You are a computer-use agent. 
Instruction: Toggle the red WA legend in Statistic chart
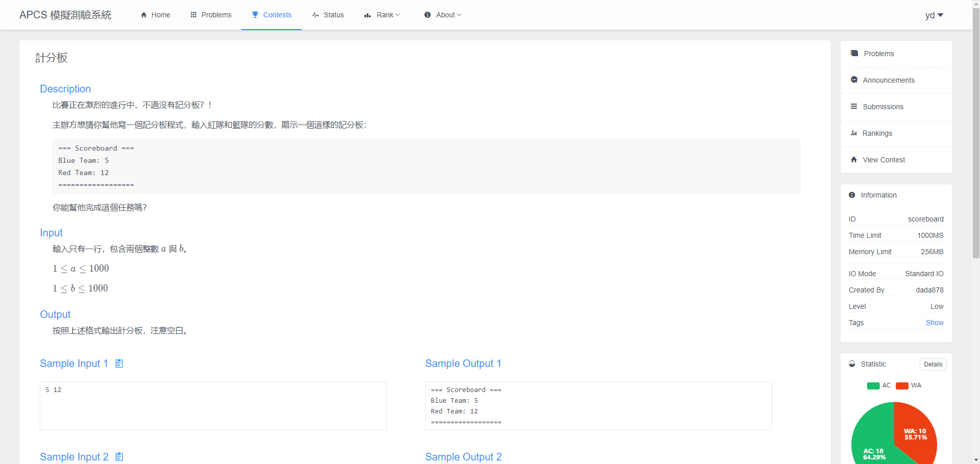click(902, 386)
